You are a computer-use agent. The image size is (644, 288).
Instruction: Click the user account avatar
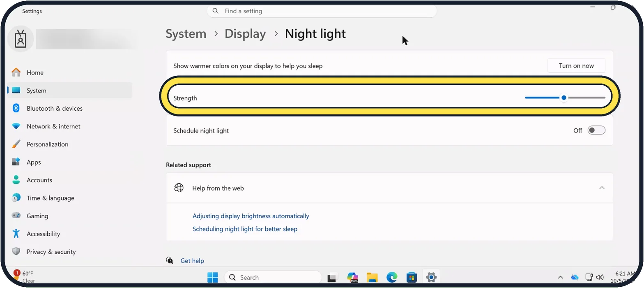coord(21,39)
